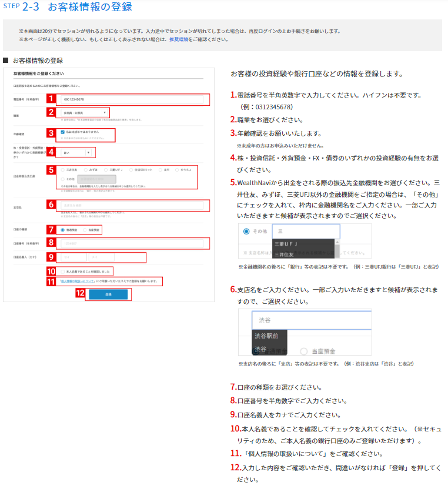The height and width of the screenshot is (489, 448).
Task: Click instruction 2. 職業をお選びください。
Action: coord(267,120)
